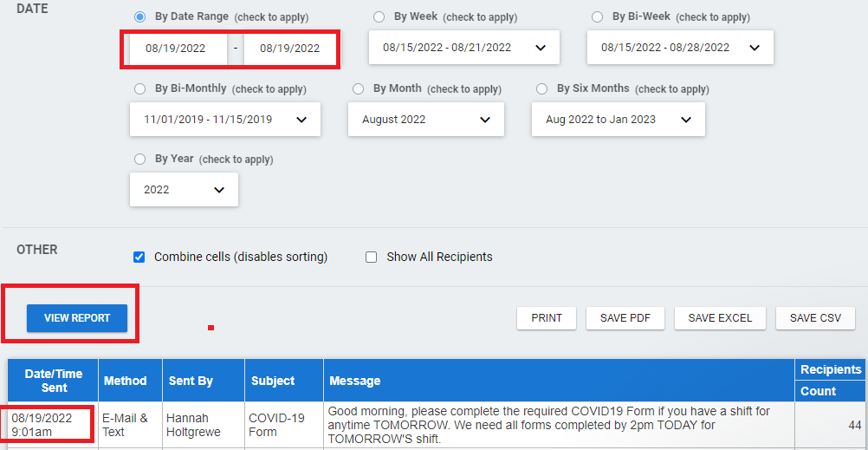Click the VIEW REPORT button
Viewport: 868px width, 450px height.
pos(77,318)
